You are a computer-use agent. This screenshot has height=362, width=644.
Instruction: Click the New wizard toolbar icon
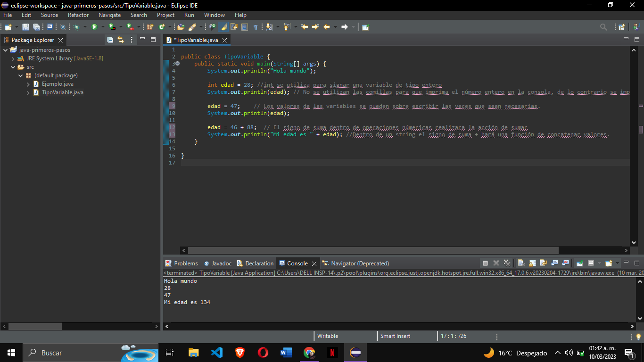pos(8,27)
